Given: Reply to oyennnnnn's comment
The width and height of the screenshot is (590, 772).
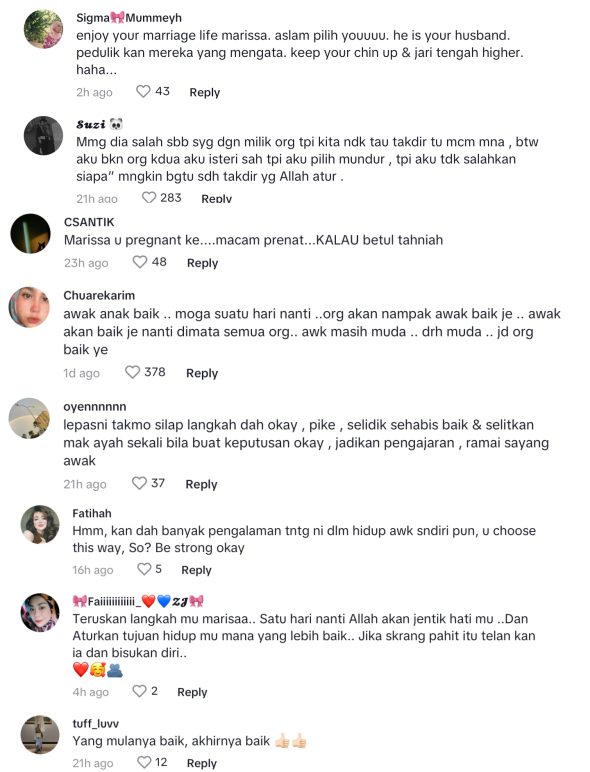Looking at the screenshot, I should pyautogui.click(x=201, y=484).
